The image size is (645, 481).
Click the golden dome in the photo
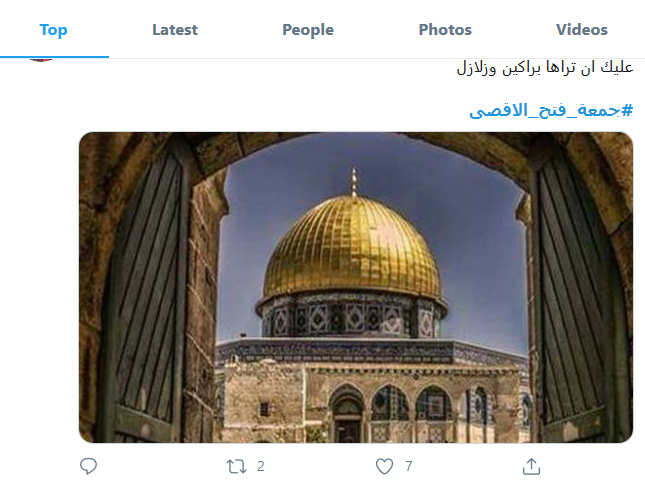(353, 247)
